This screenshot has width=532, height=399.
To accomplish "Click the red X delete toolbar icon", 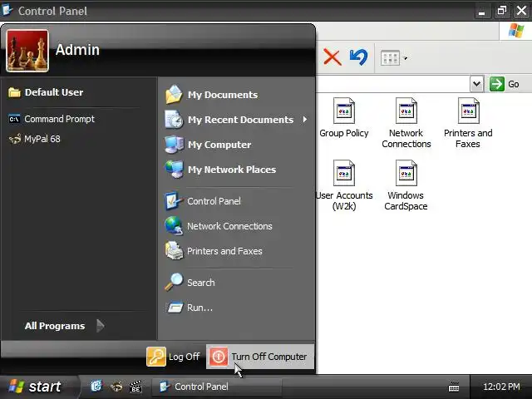I will (332, 57).
